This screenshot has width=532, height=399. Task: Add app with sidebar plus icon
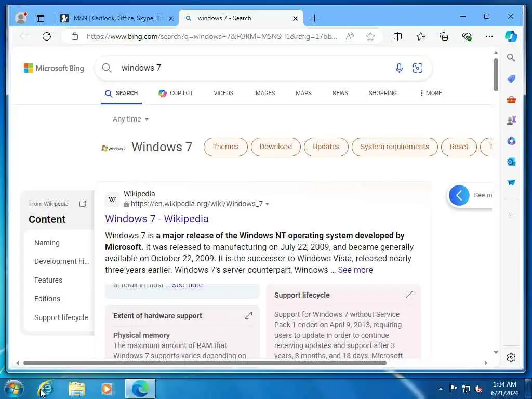(x=511, y=216)
